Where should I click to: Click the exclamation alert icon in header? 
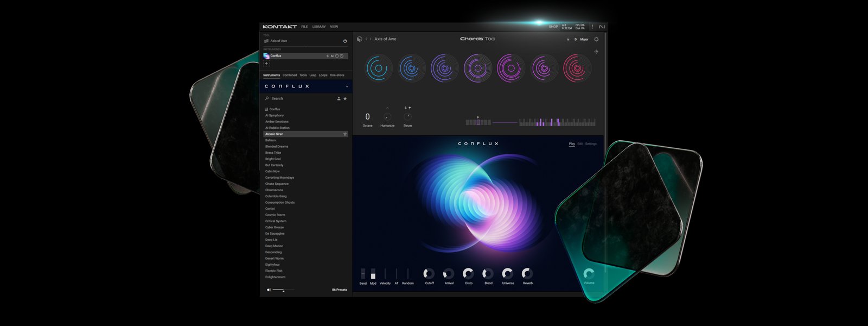point(592,27)
